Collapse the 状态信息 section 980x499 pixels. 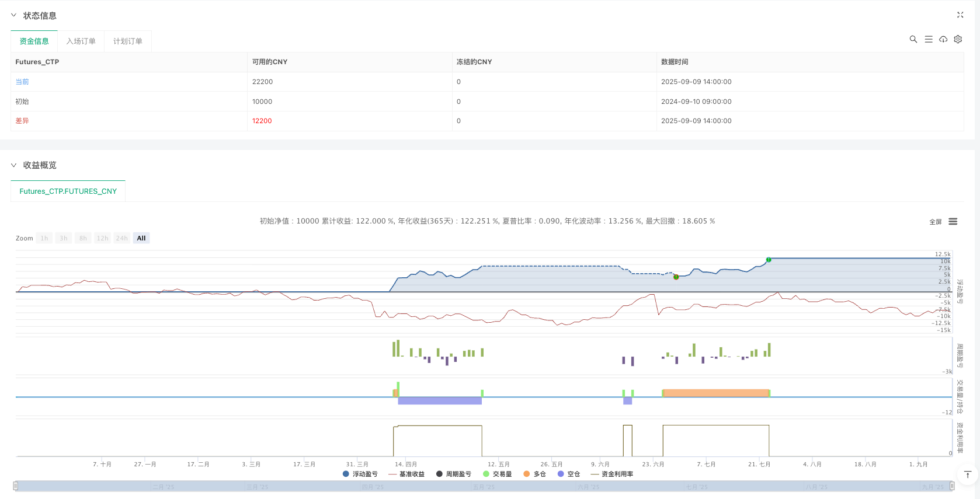(x=14, y=16)
